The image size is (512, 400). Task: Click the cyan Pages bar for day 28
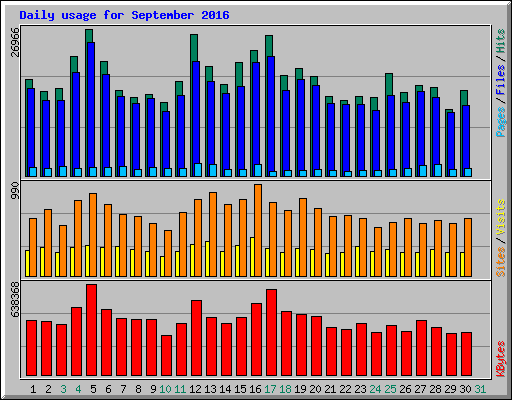point(438,170)
